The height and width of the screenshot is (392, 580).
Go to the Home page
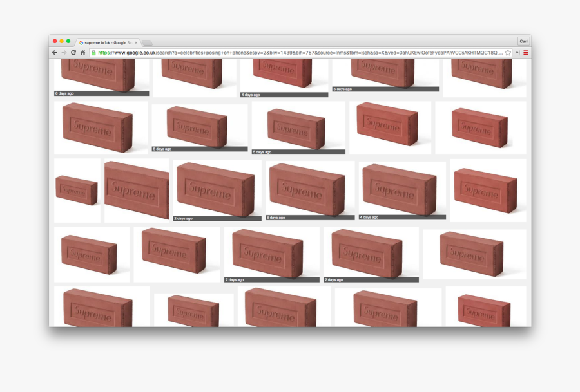(83, 53)
